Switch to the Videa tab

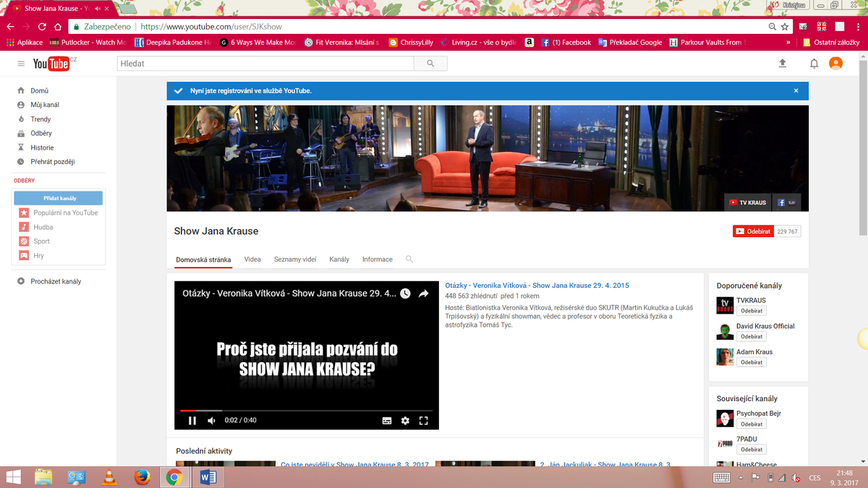pyautogui.click(x=252, y=259)
